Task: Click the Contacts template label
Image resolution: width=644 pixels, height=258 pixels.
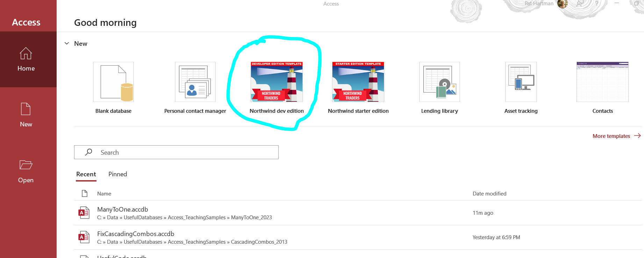Action: click(x=602, y=111)
